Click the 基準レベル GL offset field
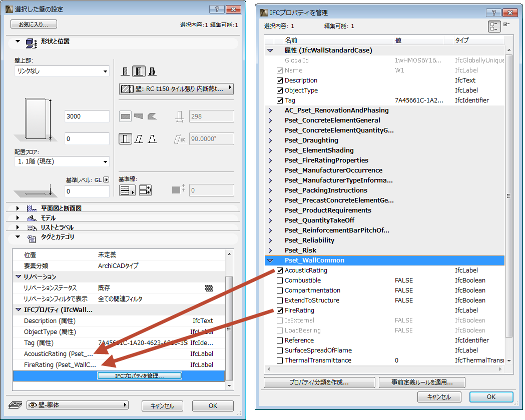This screenshot has width=525, height=420. point(87,191)
